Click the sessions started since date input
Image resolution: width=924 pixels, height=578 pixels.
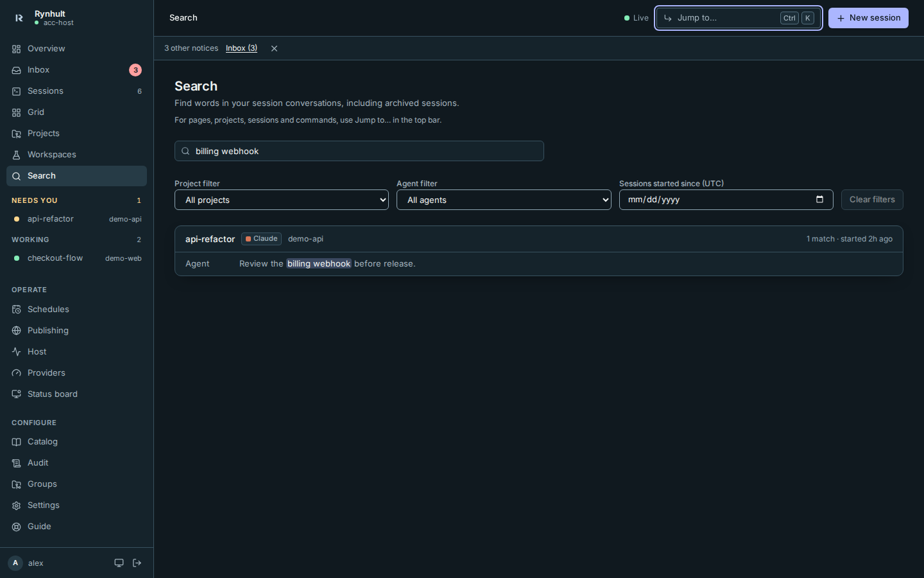coord(726,200)
